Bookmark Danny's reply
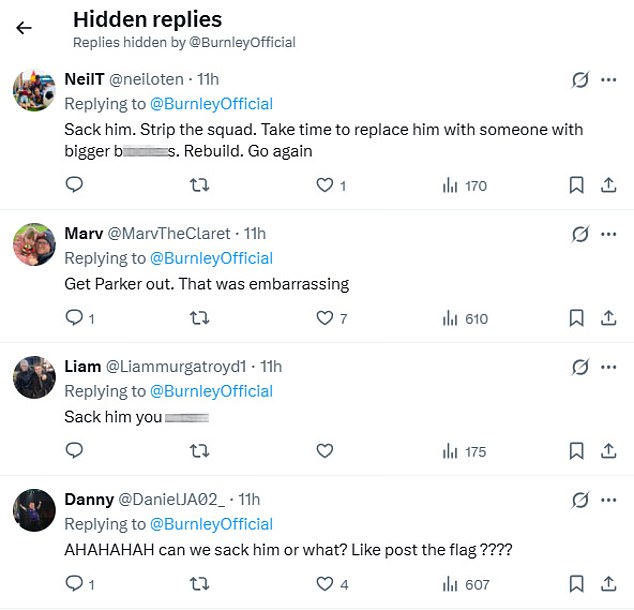Screen dimensions: 634x610 tap(576, 584)
